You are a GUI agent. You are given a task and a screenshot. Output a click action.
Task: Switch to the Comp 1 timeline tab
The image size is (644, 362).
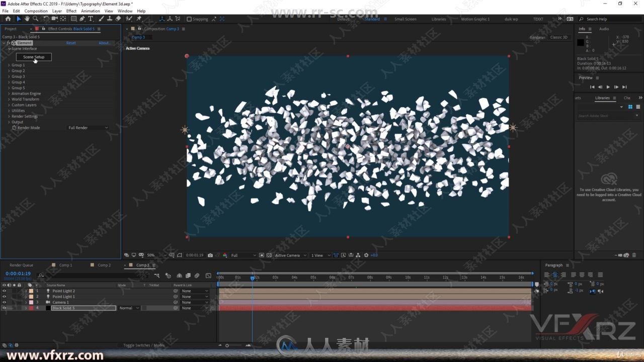click(x=65, y=265)
